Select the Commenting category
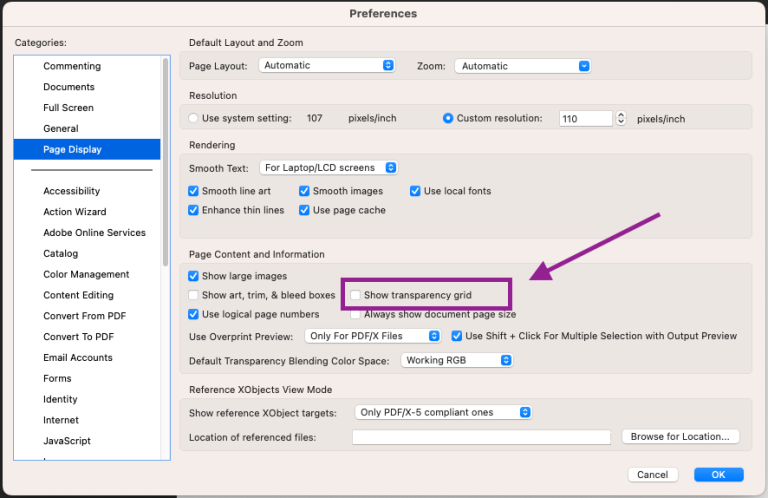The image size is (768, 498). click(x=72, y=66)
